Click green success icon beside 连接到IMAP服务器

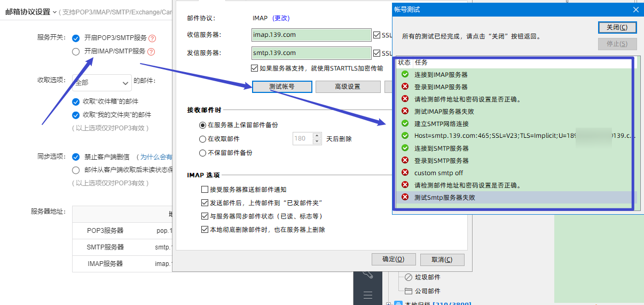(x=405, y=74)
